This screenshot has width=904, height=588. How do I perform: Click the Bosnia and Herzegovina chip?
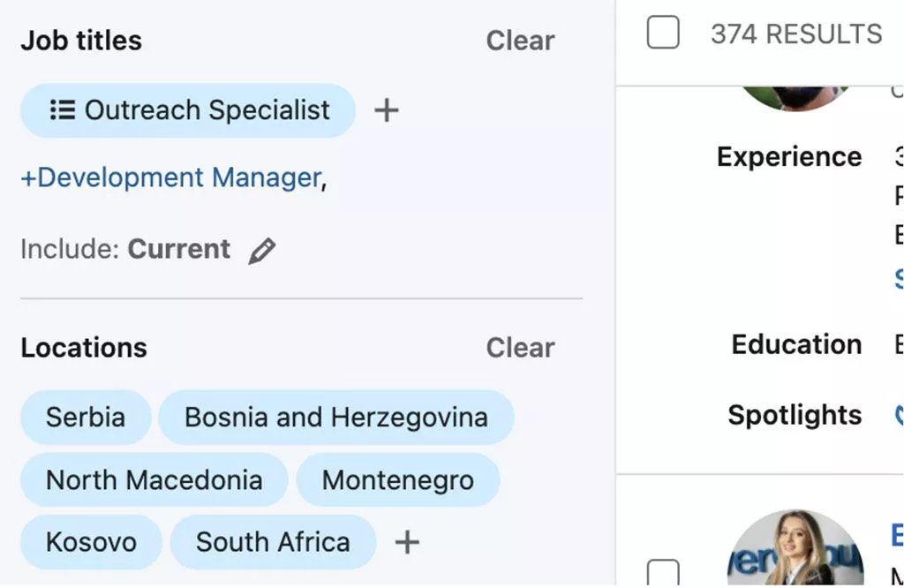coord(335,417)
